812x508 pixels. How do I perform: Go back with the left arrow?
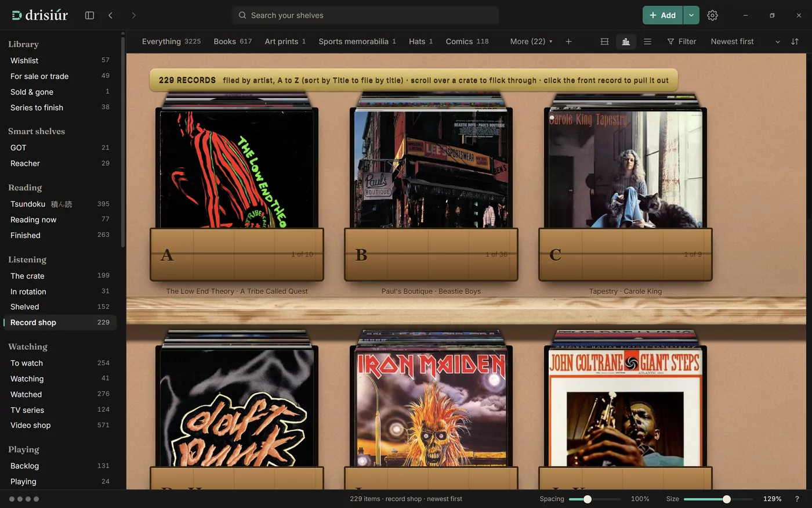tap(110, 15)
